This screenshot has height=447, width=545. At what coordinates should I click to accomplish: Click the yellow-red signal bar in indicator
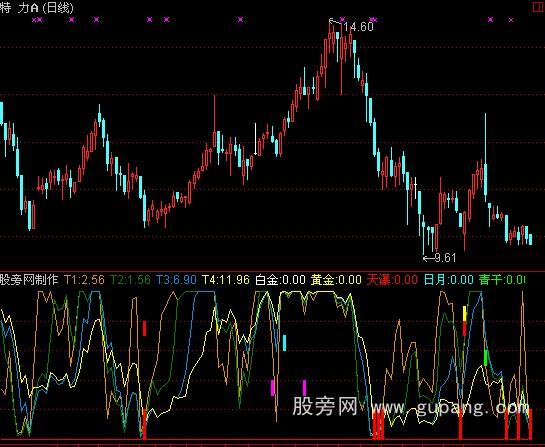(x=465, y=321)
